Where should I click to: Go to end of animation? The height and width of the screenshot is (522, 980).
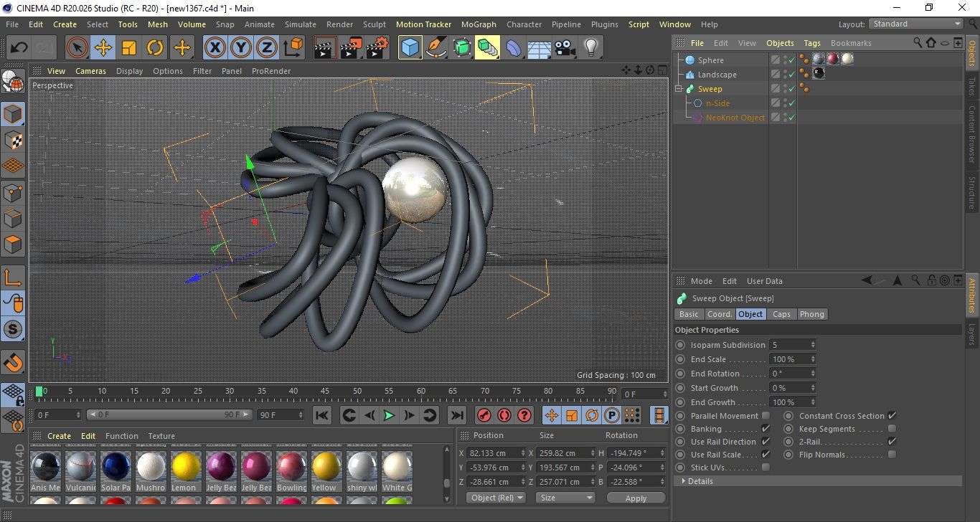456,415
